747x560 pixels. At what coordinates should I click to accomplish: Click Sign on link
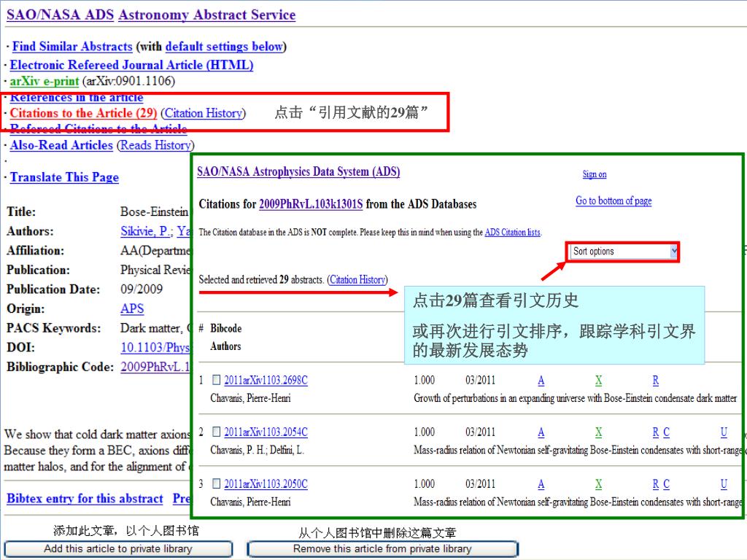tap(595, 174)
